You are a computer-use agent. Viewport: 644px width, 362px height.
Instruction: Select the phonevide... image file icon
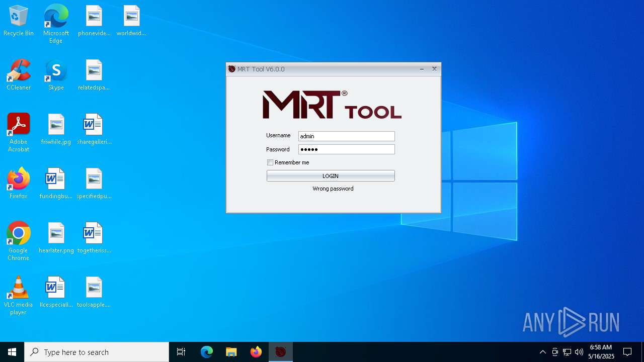94,21
